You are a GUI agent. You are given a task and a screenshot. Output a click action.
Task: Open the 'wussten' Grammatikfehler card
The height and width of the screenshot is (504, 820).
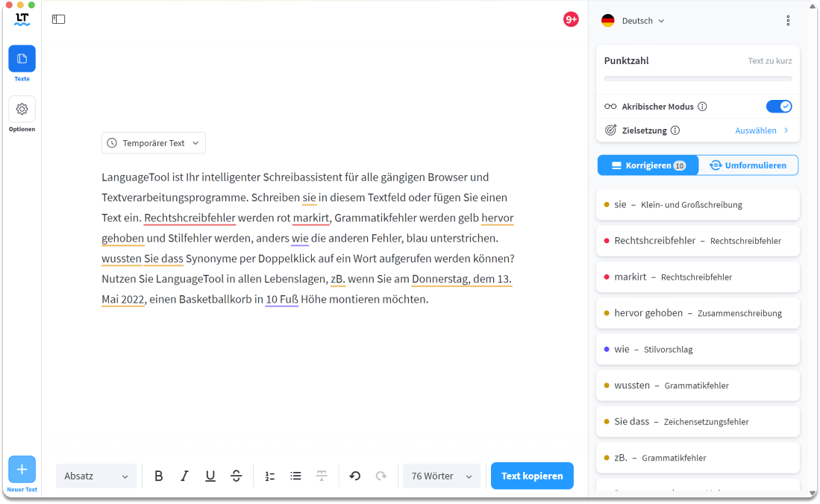698,385
